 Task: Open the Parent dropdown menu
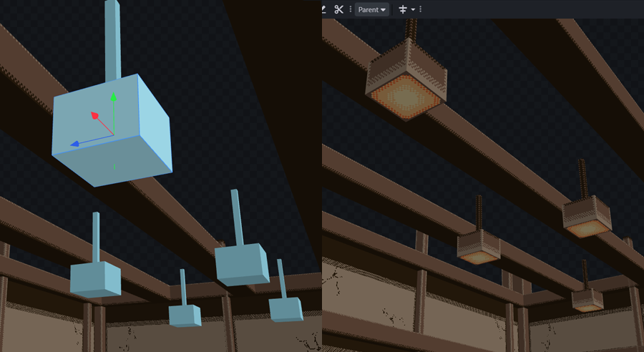(372, 9)
